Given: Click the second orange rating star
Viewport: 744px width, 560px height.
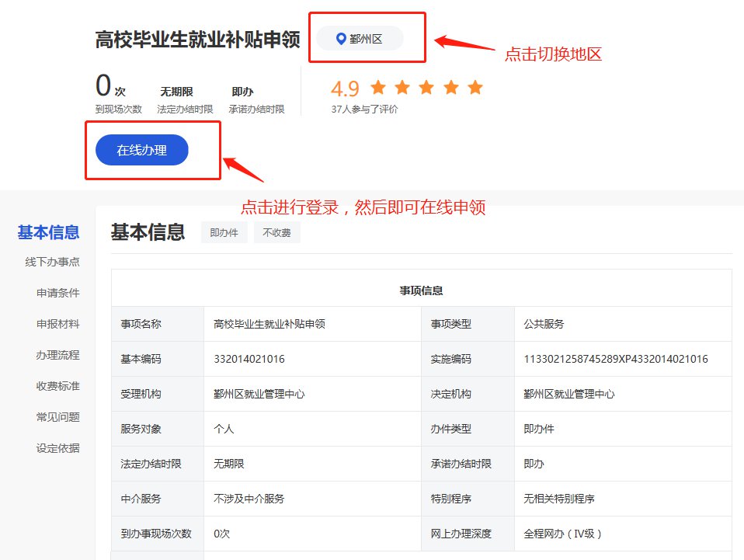Looking at the screenshot, I should click(402, 87).
